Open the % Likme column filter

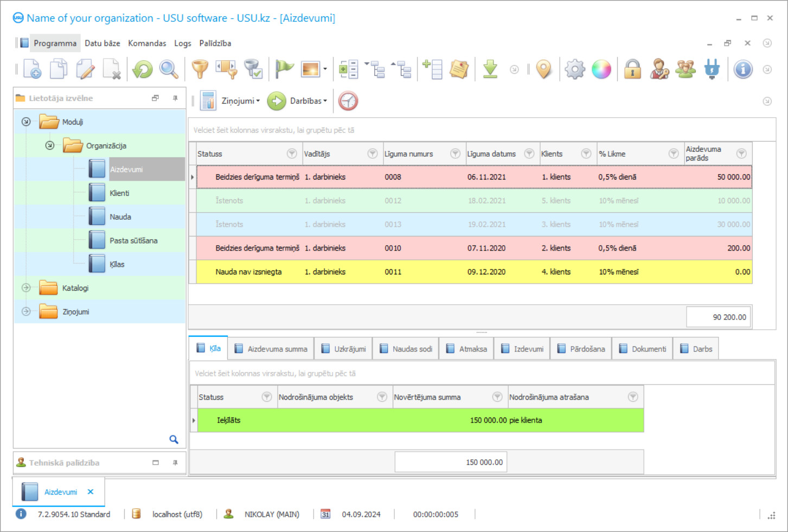[674, 153]
